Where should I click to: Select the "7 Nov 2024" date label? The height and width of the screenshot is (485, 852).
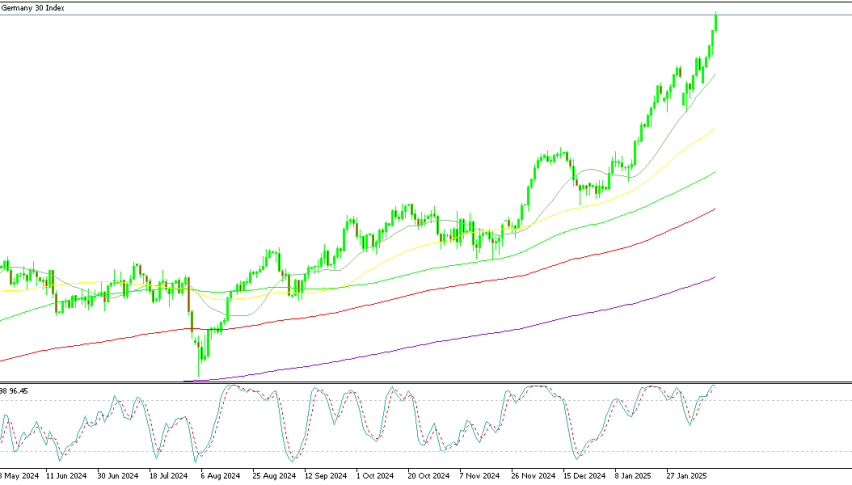click(x=480, y=476)
